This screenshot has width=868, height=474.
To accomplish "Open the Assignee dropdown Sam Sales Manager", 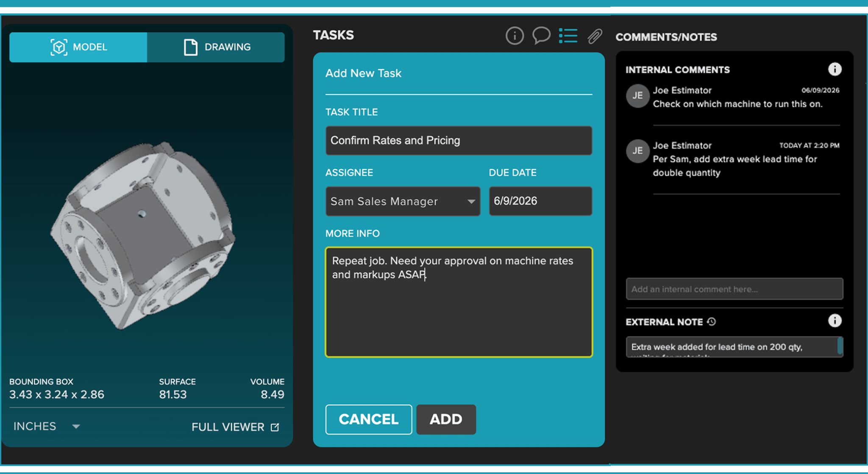I will click(403, 201).
